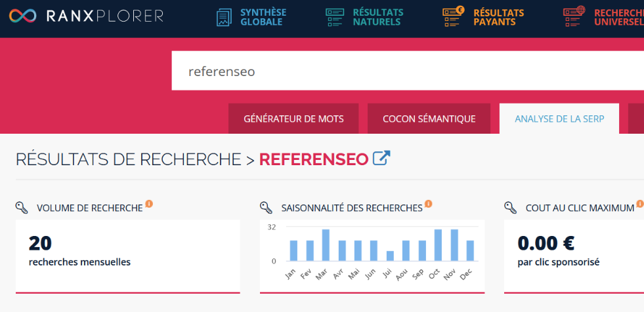Image resolution: width=644 pixels, height=312 pixels.
Task: Click the magnifier icon beside Volume de recherche
Action: 22,207
